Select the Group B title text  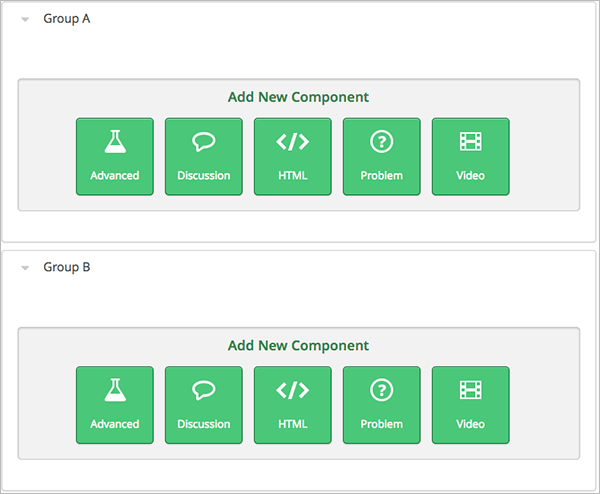[x=67, y=268]
